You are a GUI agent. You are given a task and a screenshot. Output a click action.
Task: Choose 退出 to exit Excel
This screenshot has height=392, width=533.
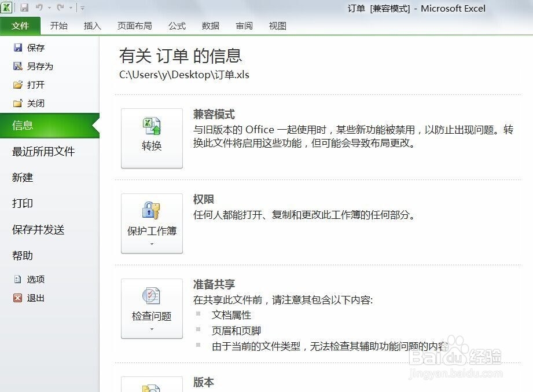click(36, 298)
